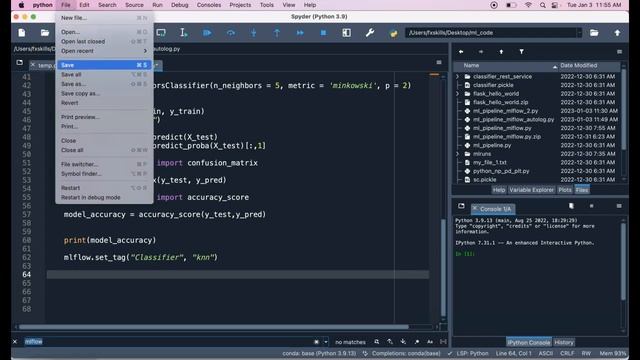Open the Debug menu
This screenshot has height=360, width=640.
(x=180, y=5)
